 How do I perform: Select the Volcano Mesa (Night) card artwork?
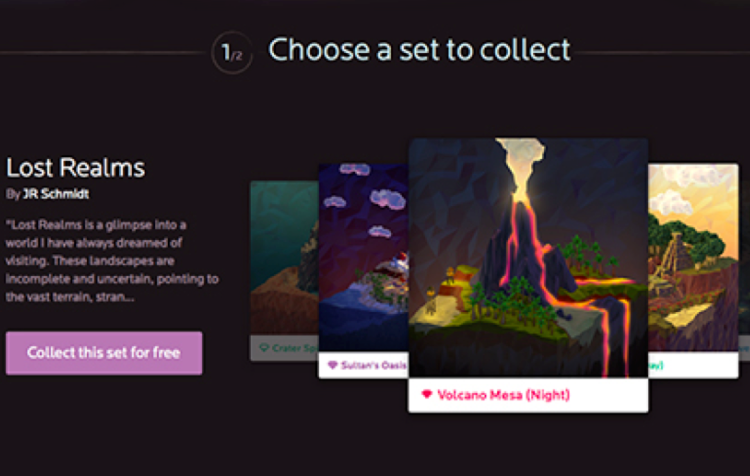(x=528, y=258)
